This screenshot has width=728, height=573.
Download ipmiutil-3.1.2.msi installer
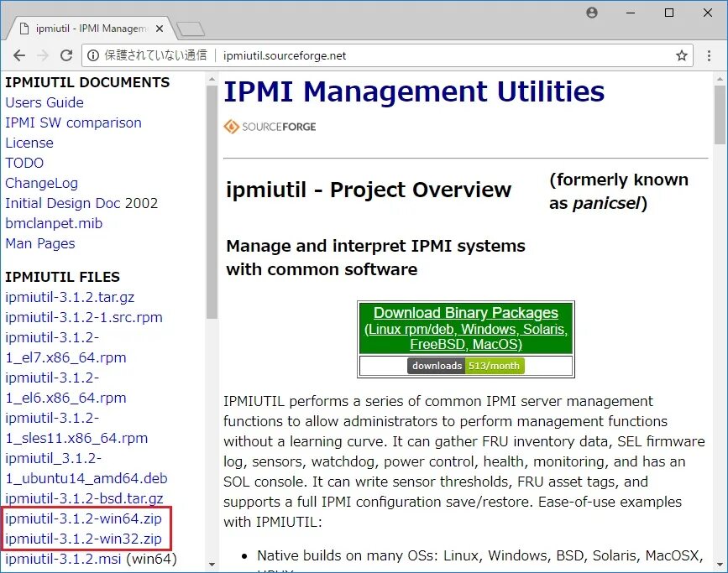pos(63,559)
